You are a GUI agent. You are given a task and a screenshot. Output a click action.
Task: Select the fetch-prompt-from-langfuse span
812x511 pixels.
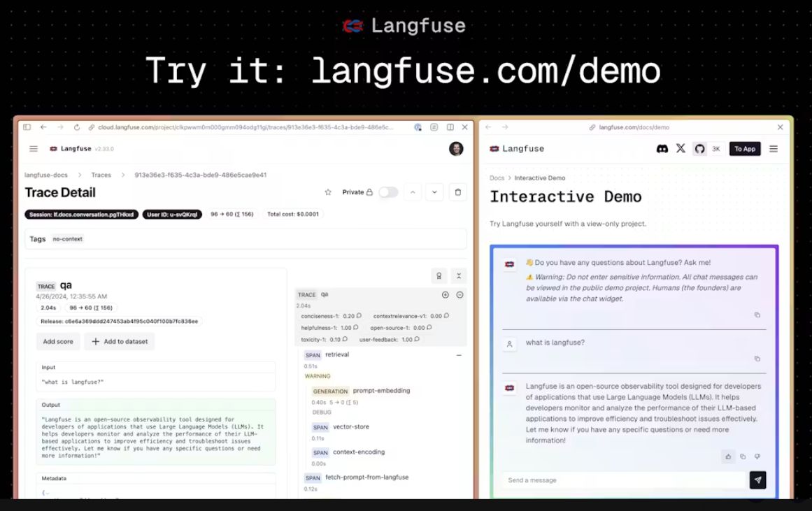[x=357, y=477]
